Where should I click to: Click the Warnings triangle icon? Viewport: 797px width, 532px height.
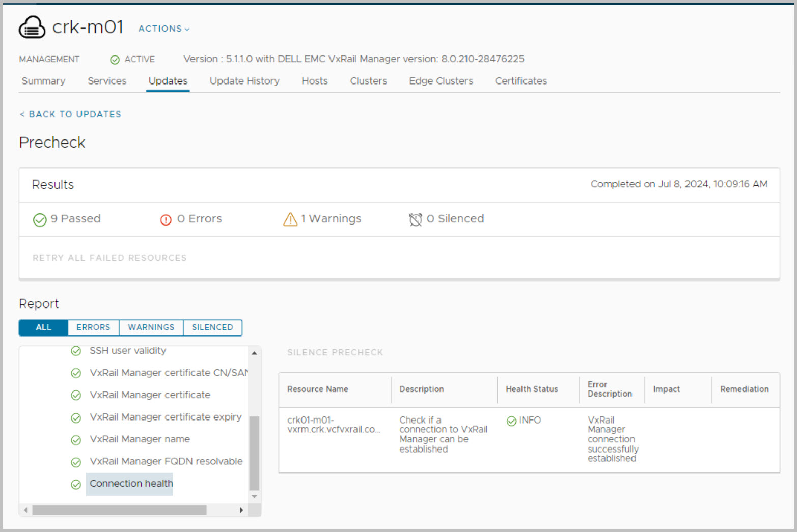[290, 219]
